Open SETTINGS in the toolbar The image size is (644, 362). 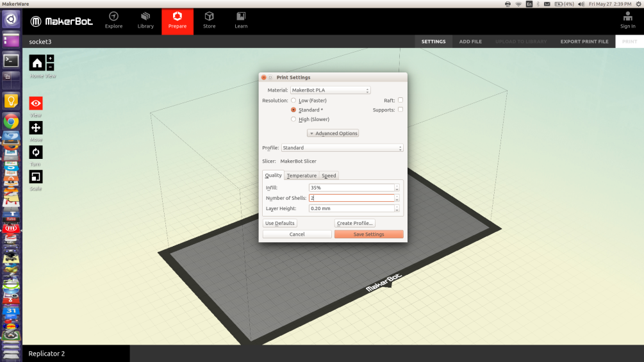(x=433, y=42)
